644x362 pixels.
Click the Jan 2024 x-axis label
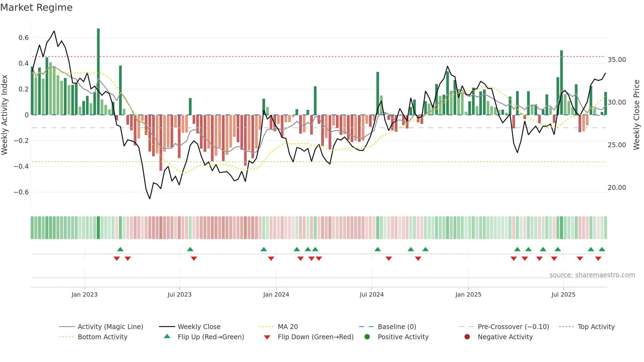click(276, 294)
